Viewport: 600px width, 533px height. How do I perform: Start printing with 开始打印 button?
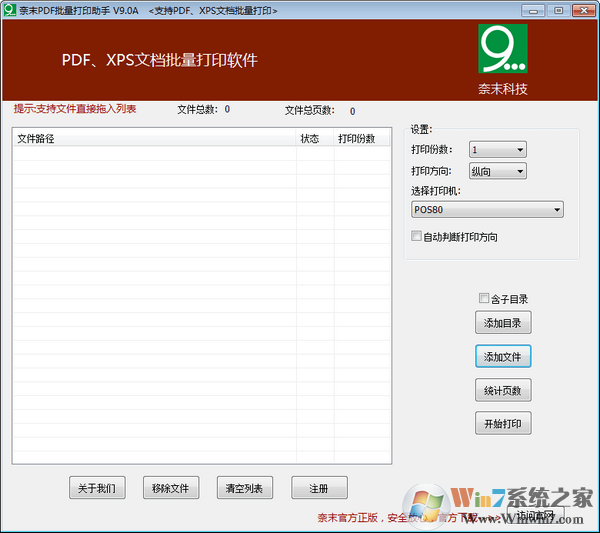click(x=503, y=423)
